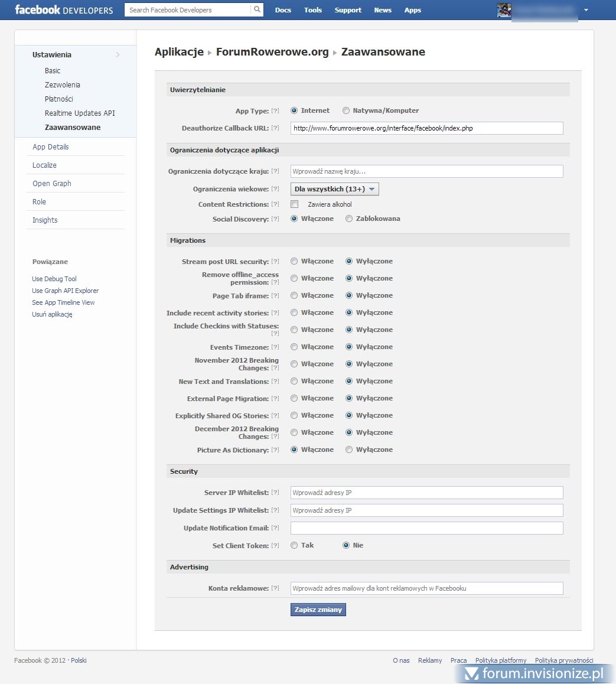Select Natywna/Komputer app type radio

[x=346, y=110]
